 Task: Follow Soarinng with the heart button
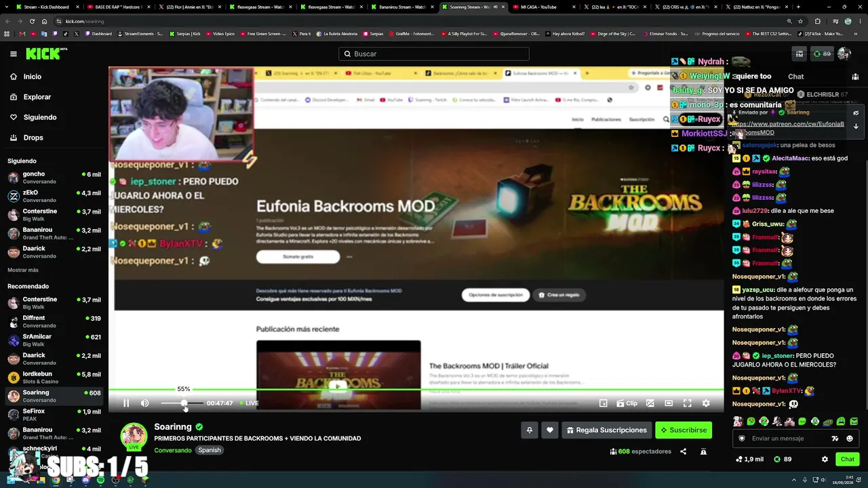tap(550, 430)
